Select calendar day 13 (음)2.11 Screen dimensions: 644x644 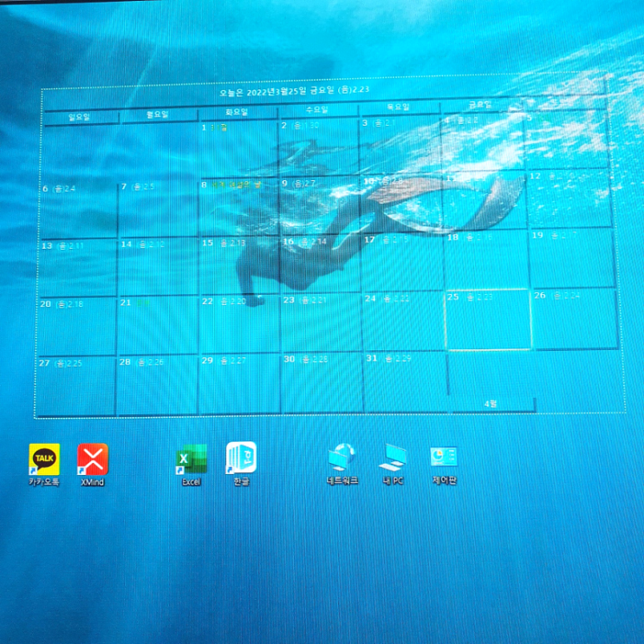point(78,268)
